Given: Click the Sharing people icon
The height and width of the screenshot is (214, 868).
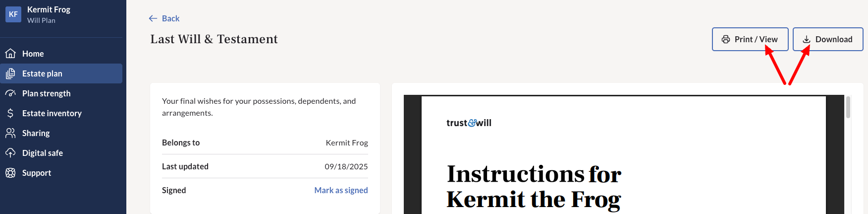Looking at the screenshot, I should click(x=10, y=133).
